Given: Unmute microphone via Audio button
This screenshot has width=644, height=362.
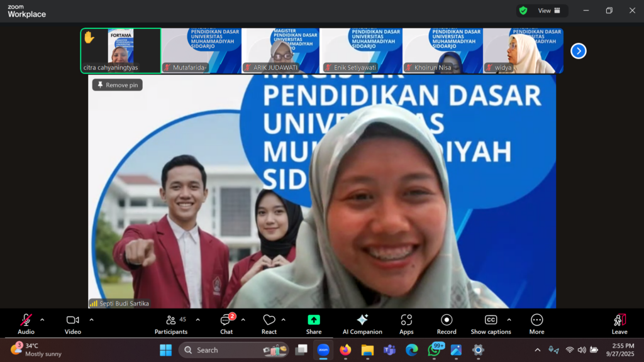Looking at the screenshot, I should [26, 324].
